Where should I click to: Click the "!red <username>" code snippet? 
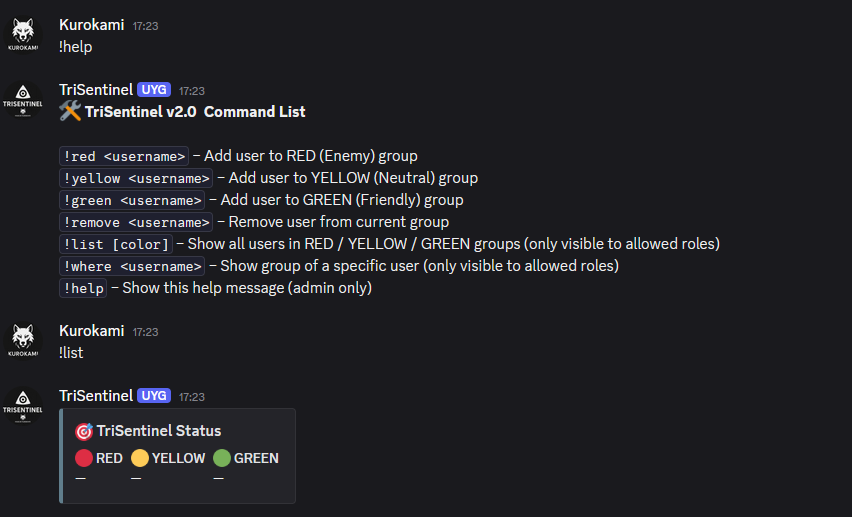tap(124, 156)
